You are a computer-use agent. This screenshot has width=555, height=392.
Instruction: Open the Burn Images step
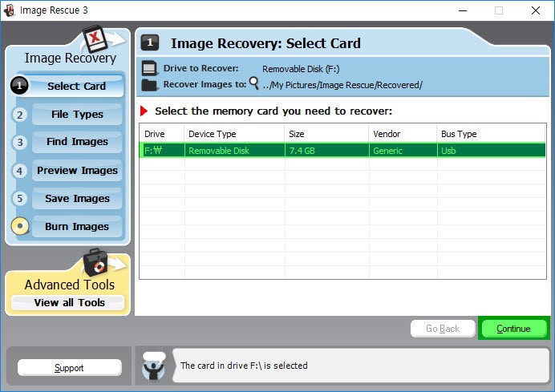(x=77, y=226)
